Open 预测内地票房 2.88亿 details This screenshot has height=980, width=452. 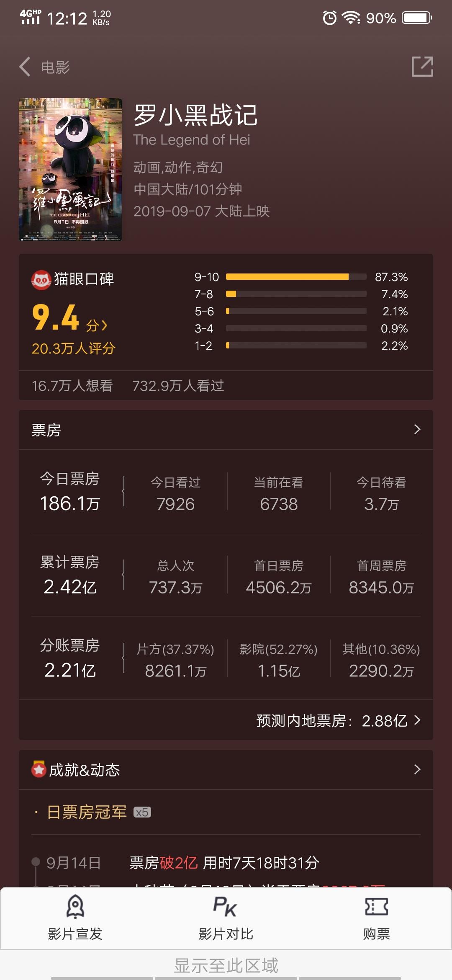pos(338,720)
